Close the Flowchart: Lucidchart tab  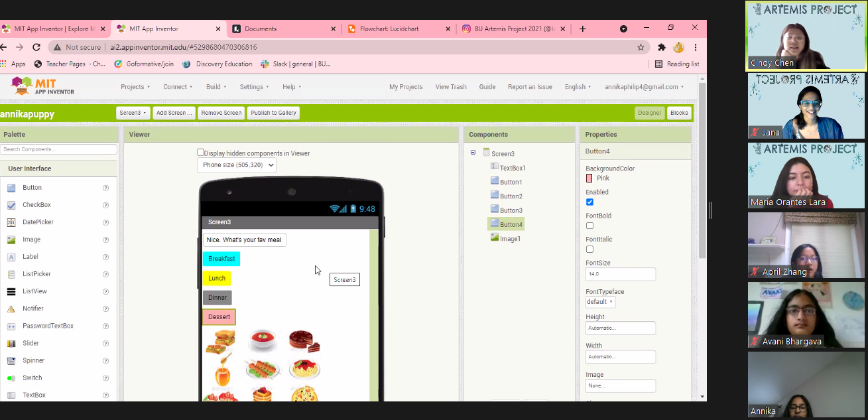coord(448,29)
